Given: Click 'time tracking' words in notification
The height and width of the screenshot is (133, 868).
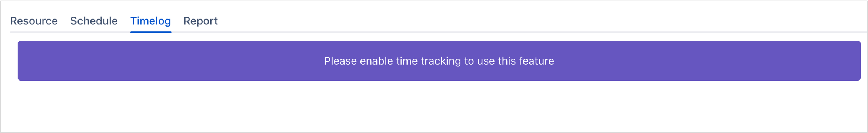Looking at the screenshot, I should [429, 61].
